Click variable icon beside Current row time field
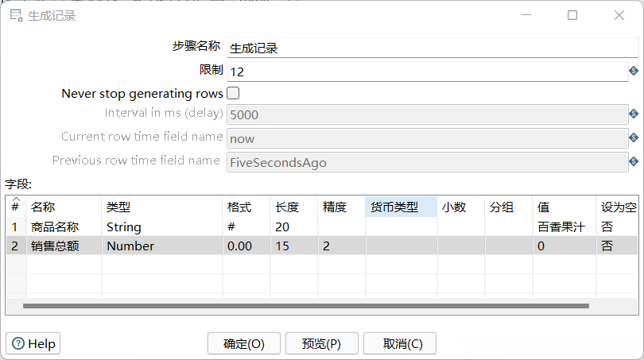 click(634, 137)
